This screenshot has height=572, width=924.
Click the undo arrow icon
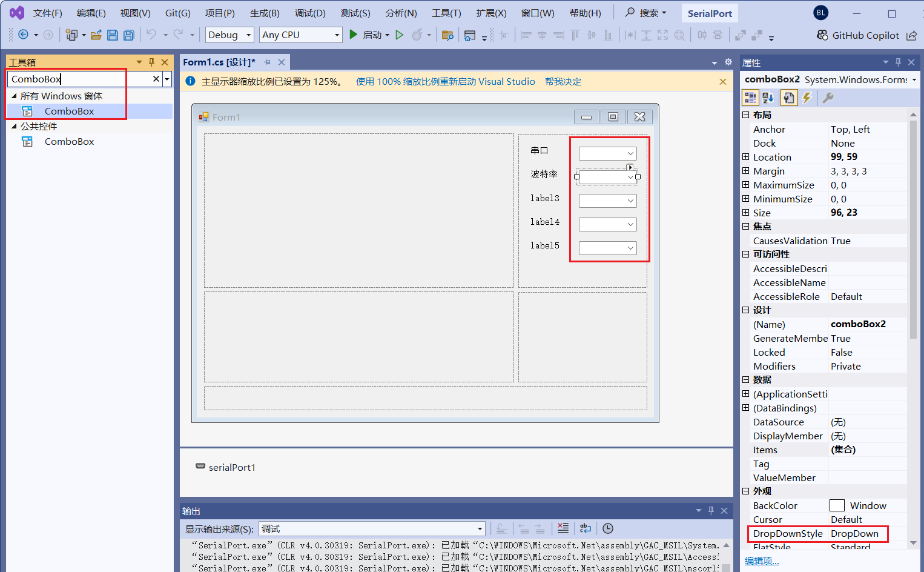[151, 35]
